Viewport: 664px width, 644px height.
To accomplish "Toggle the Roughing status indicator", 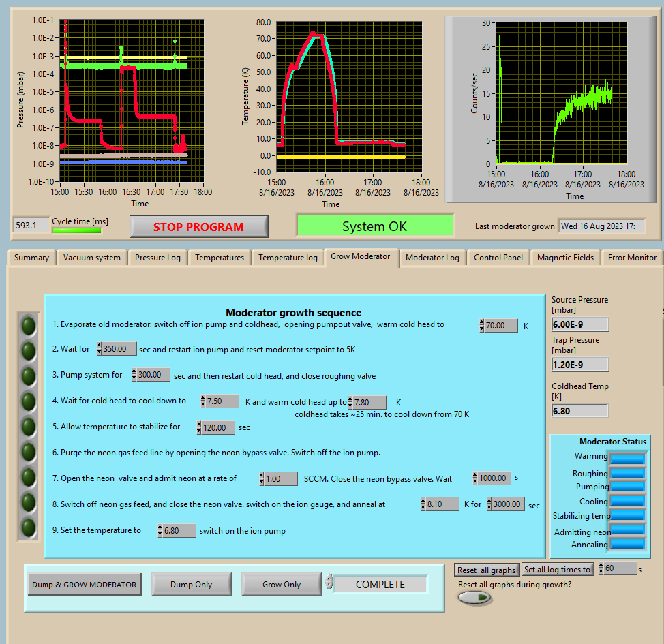I will (x=627, y=473).
